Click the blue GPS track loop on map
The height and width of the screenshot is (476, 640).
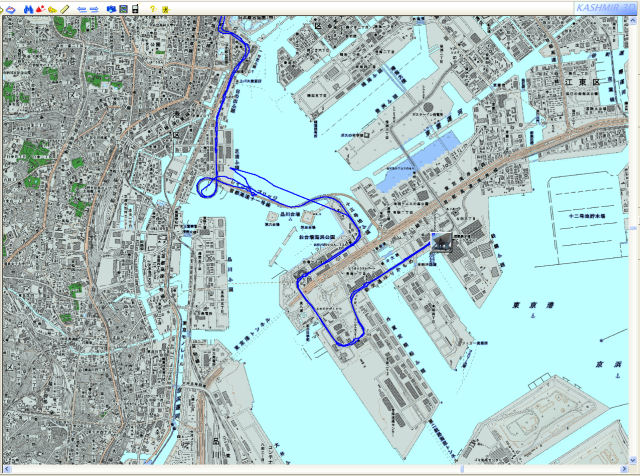pos(209,186)
